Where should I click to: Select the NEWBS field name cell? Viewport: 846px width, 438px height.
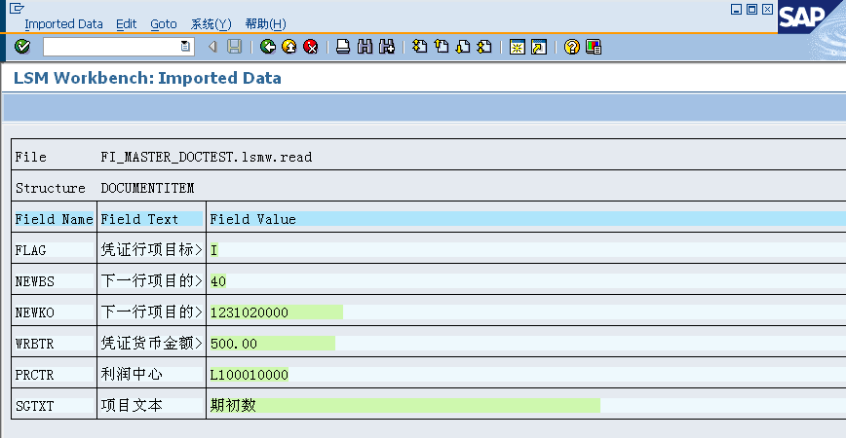[54, 281]
